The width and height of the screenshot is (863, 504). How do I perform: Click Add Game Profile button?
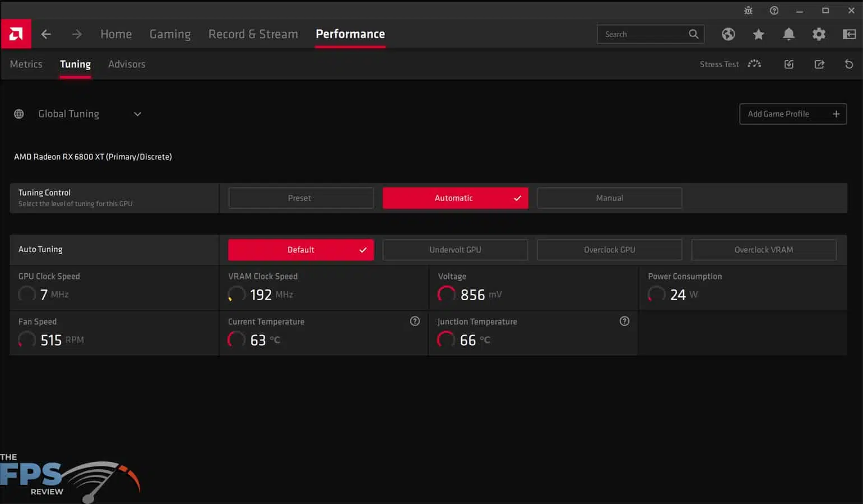(x=793, y=114)
